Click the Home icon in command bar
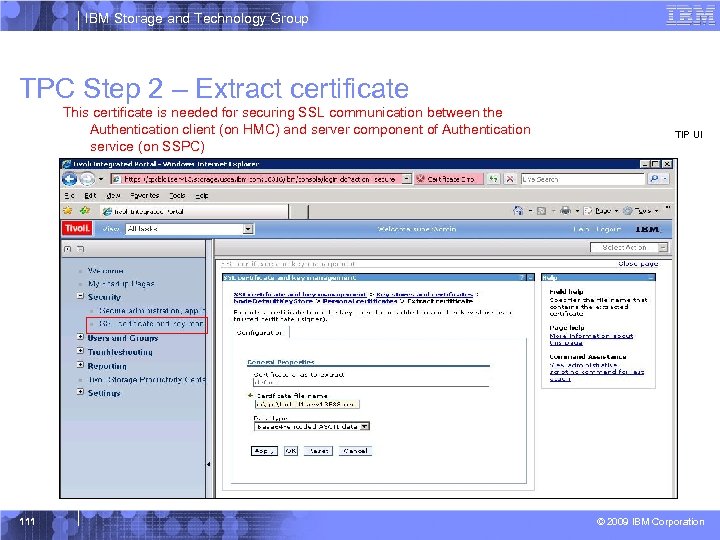Screen dimensions: 720x540 [x=518, y=211]
